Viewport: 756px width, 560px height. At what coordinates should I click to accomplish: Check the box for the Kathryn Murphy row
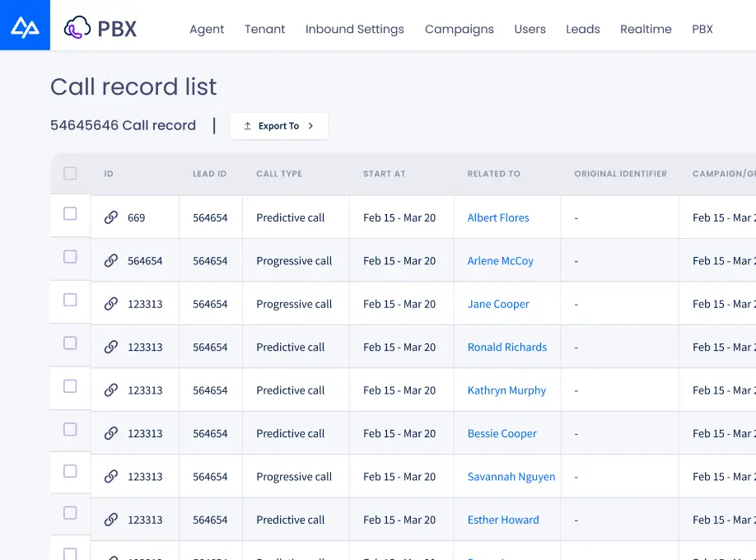click(70, 386)
